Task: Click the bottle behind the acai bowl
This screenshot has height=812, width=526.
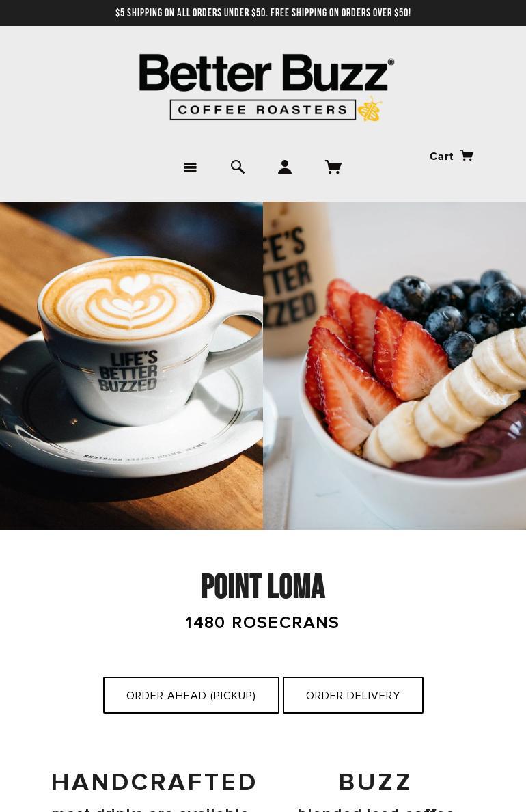Action: coord(296,280)
